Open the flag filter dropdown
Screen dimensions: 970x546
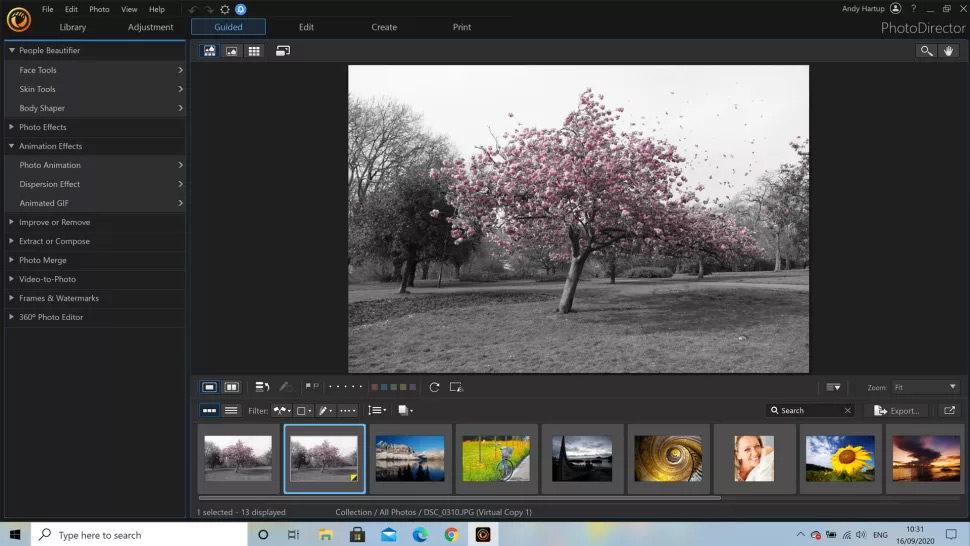tap(281, 411)
